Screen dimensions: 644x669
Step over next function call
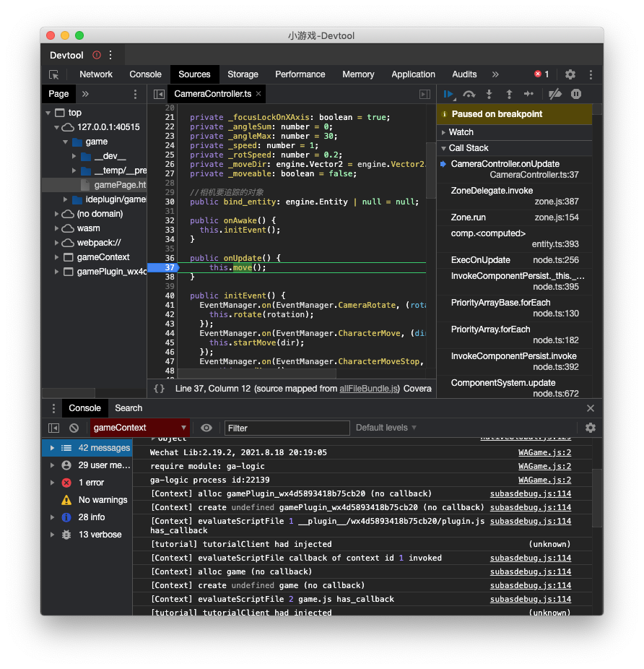(469, 95)
